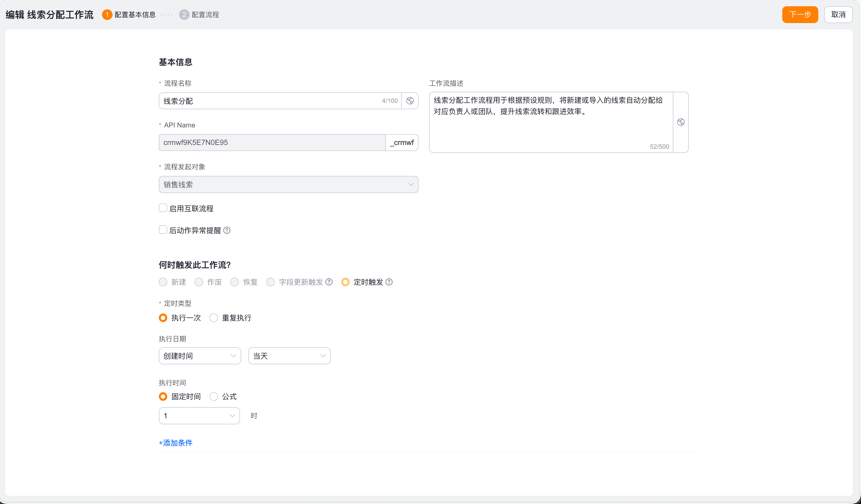The height and width of the screenshot is (504, 861).
Task: Click help icon next to 字段更新触发
Action: pos(329,282)
